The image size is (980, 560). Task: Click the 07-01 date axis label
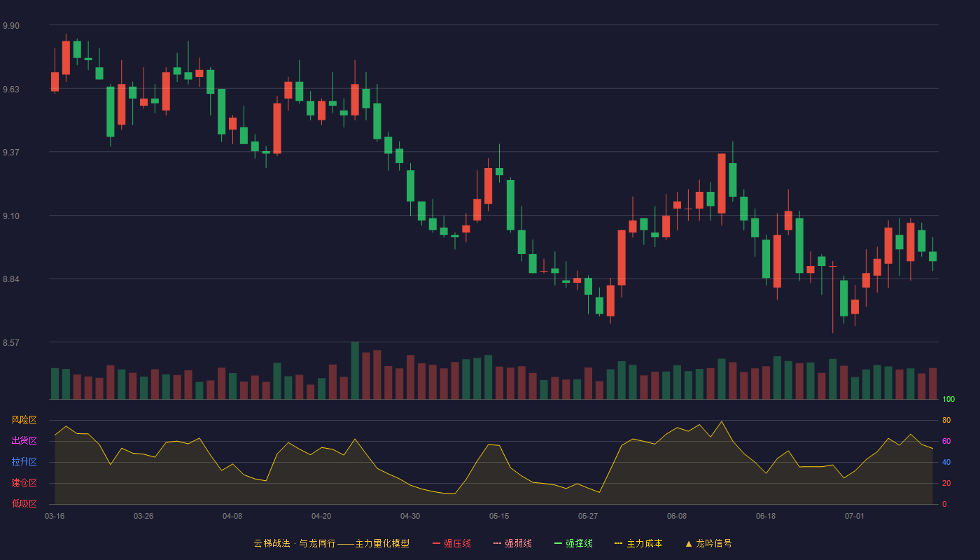tap(855, 516)
